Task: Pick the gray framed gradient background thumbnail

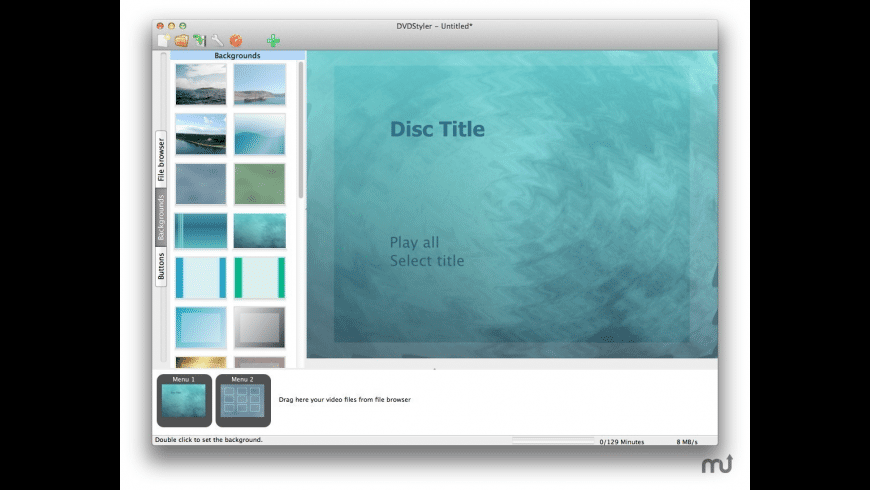Action: [259, 327]
